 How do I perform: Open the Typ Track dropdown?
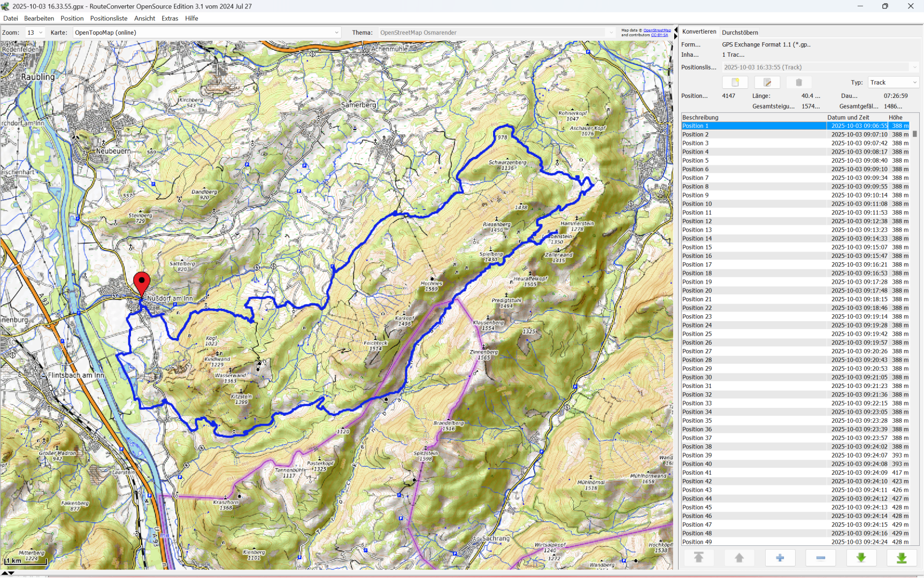[x=914, y=82]
